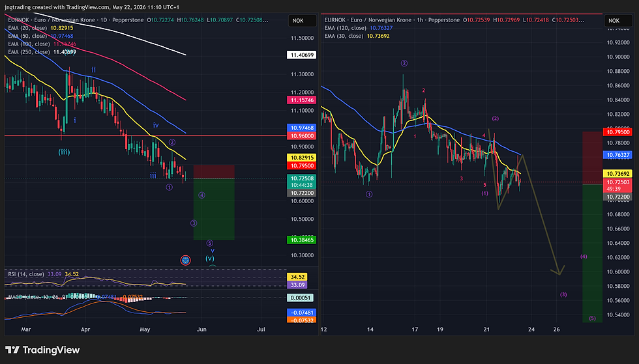Click the Mar label on the daily time axis
Image resolution: width=639 pixels, height=364 pixels.
25,329
